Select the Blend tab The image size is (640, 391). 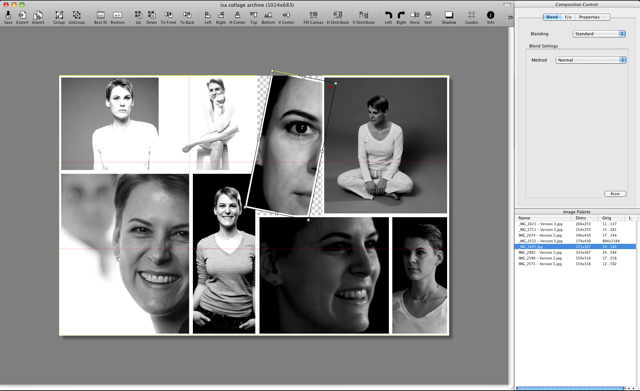(552, 17)
